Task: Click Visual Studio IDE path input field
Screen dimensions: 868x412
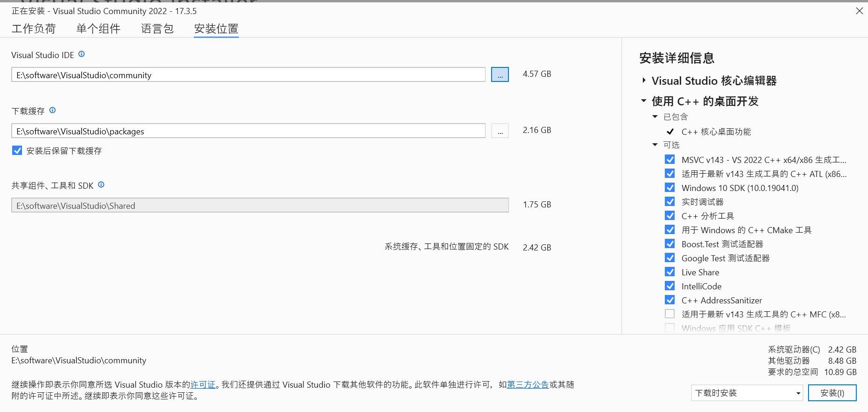Action: click(248, 74)
